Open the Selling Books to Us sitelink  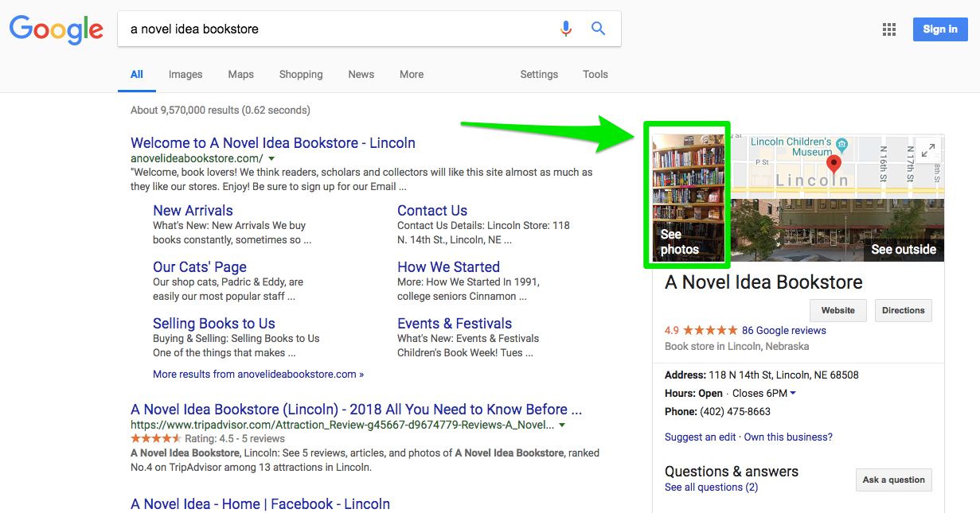pyautogui.click(x=214, y=324)
